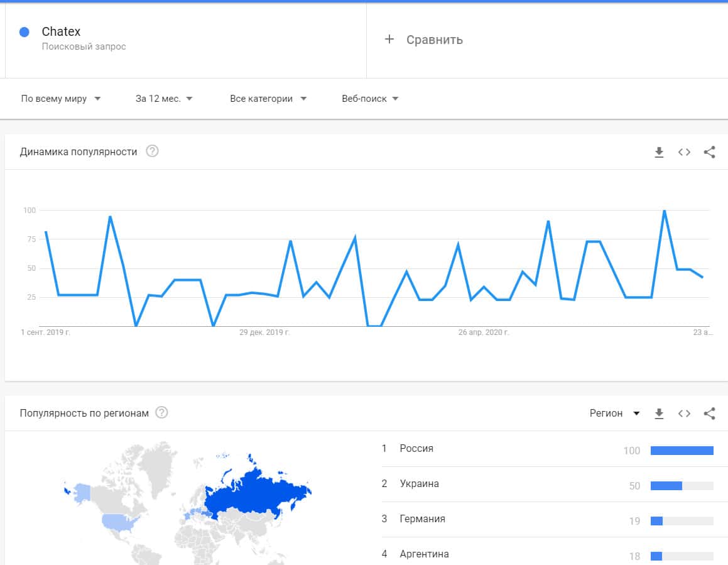Click the plus icon beside Сравнить

389,40
